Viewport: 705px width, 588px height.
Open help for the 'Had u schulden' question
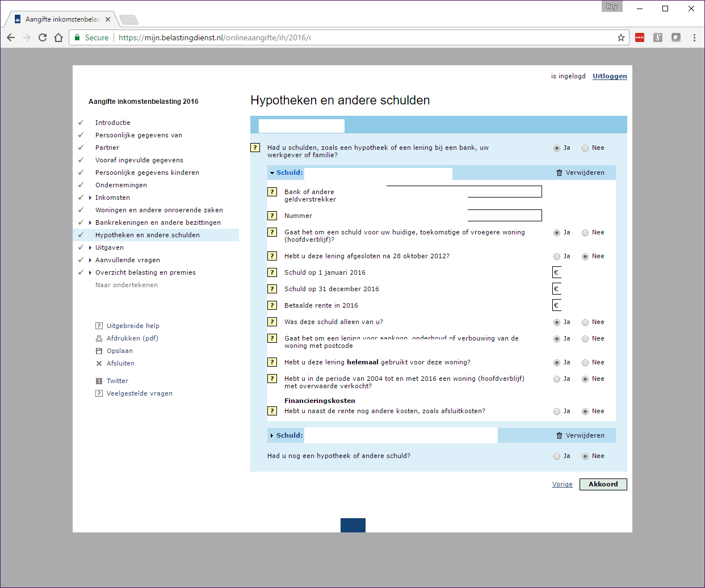[x=255, y=148]
